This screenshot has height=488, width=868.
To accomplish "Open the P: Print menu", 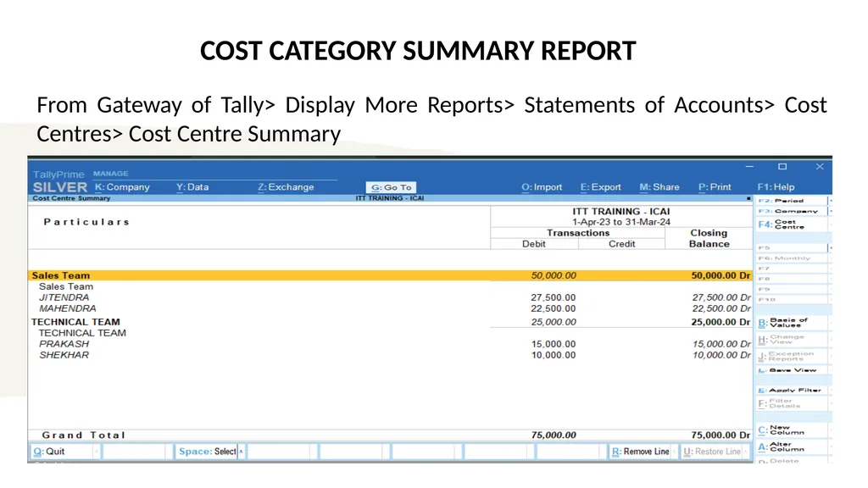I will point(715,187).
